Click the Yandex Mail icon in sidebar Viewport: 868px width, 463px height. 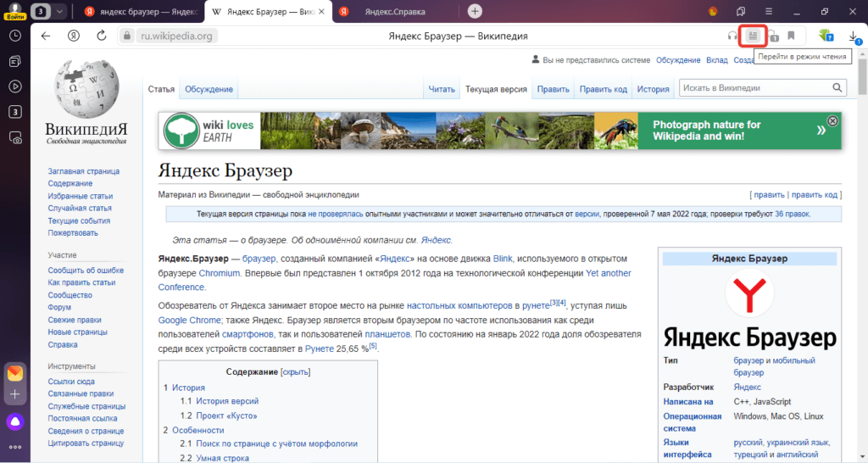pyautogui.click(x=15, y=373)
